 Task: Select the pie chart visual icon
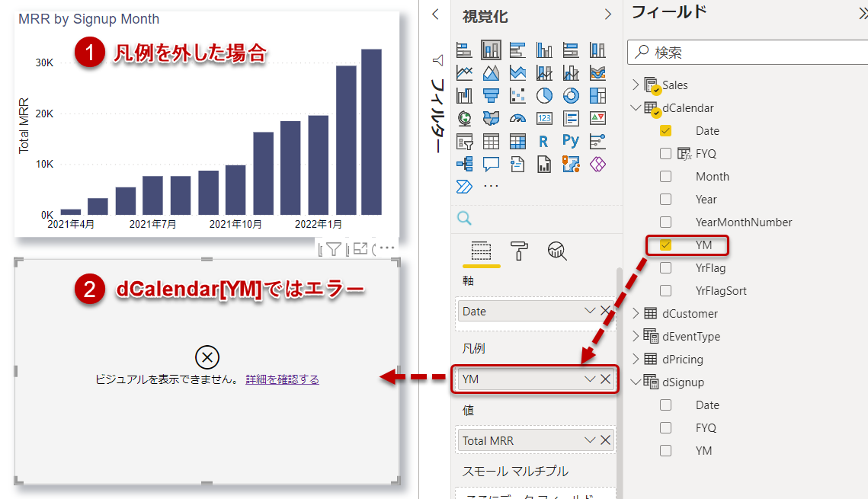544,95
